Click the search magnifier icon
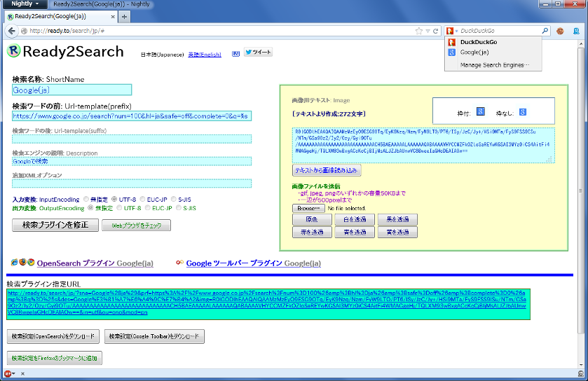Screen dimensions: 588x381 pyautogui.click(x=545, y=31)
